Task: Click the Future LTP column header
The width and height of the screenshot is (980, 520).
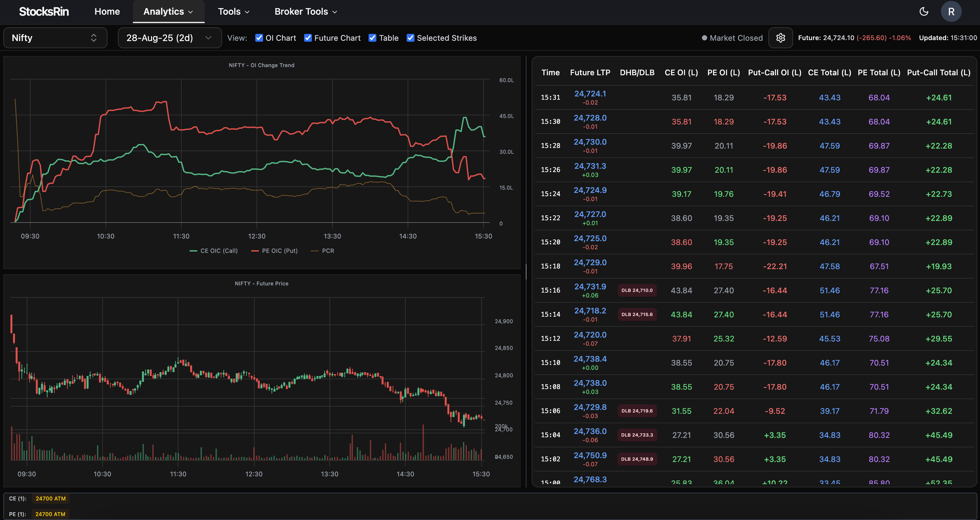Action: [590, 72]
